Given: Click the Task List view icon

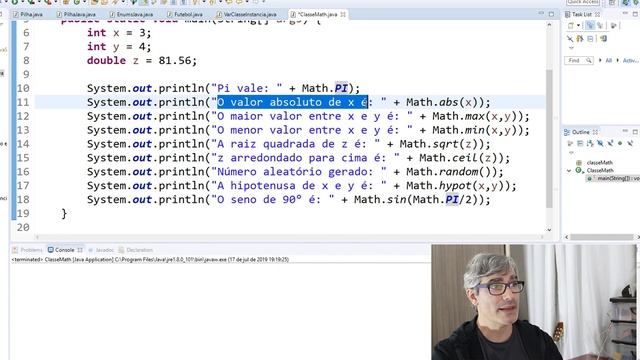Looking at the screenshot, I should pos(567,15).
